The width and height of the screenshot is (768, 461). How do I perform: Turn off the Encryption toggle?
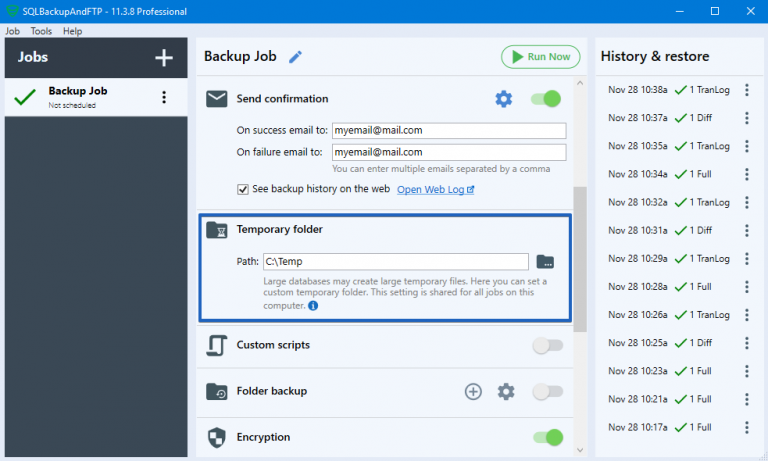[x=546, y=437]
